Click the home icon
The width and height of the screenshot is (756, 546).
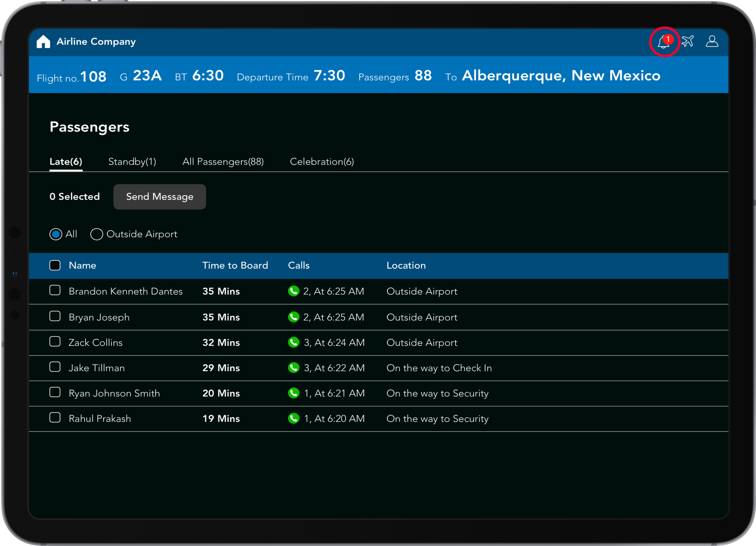[43, 42]
